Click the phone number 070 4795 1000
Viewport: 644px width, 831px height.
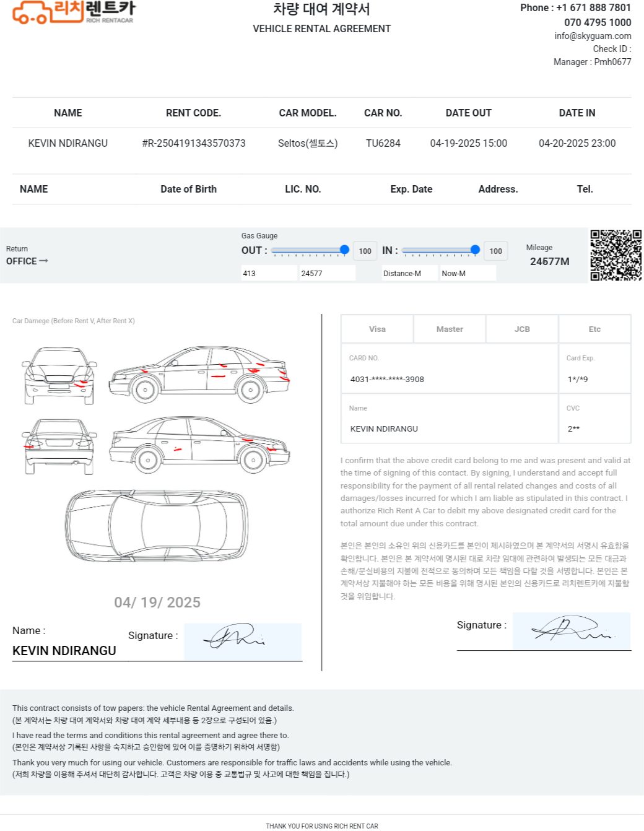click(598, 22)
